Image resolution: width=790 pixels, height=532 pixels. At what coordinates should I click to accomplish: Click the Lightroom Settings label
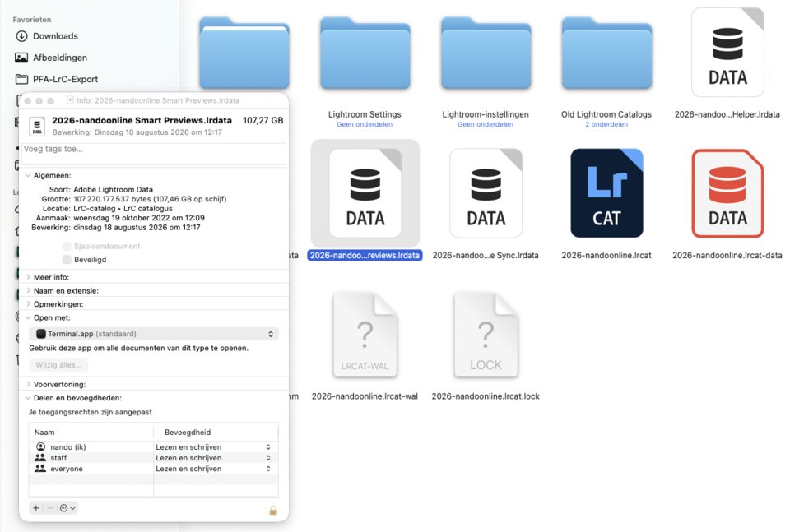[365, 114]
